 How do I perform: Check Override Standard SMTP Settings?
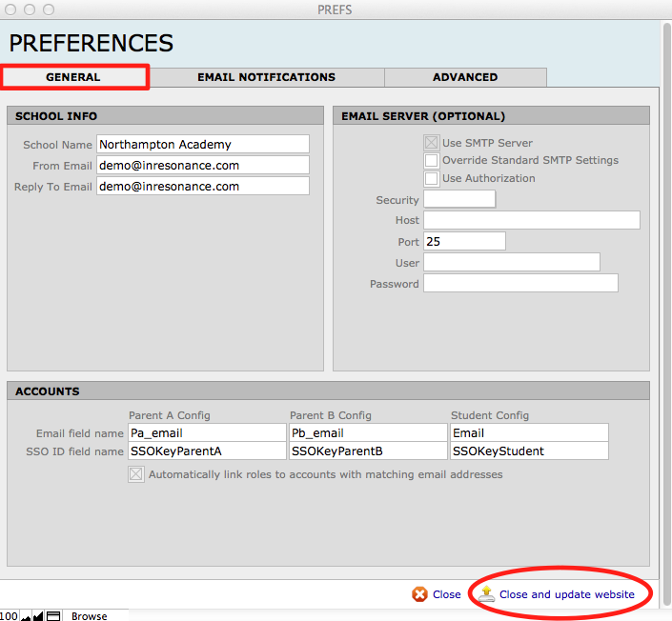[431, 160]
